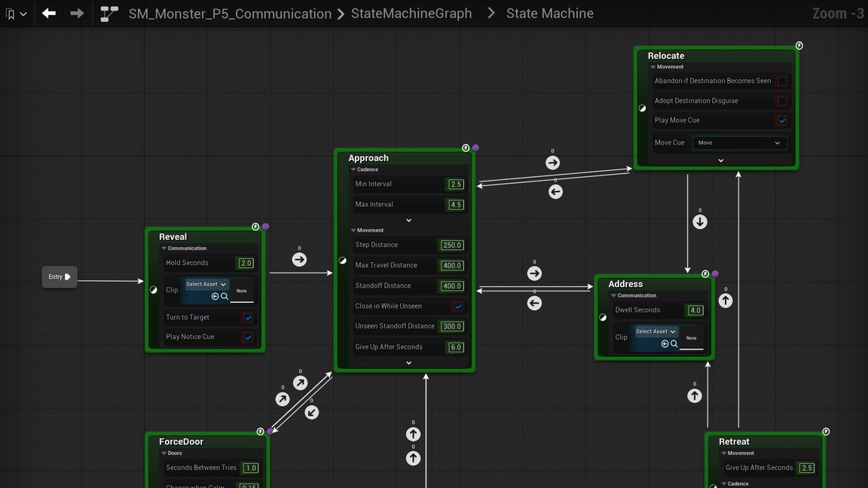Click the ForceDoor node lightning icon
Image resolution: width=868 pixels, height=488 pixels.
point(260,432)
